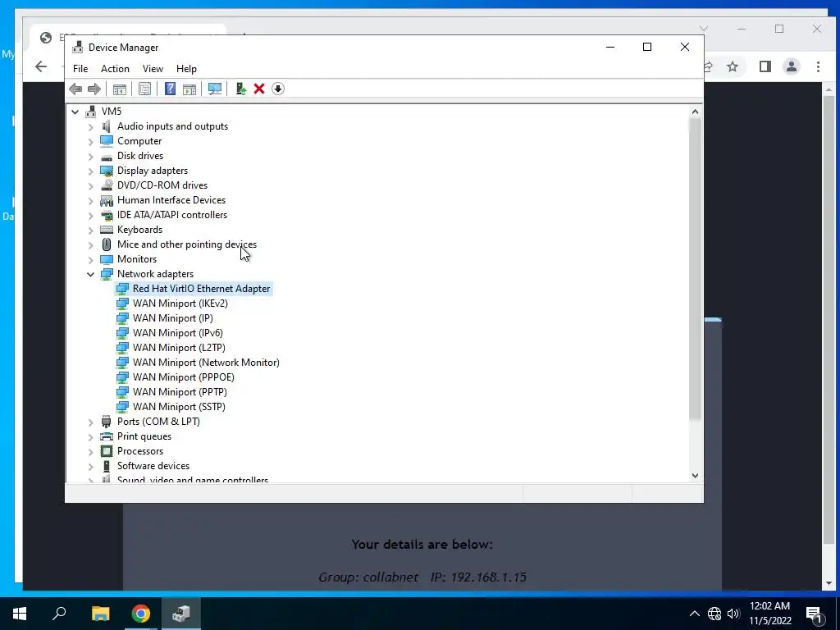Click the Network adapters label
The width and height of the screenshot is (840, 630).
tap(155, 274)
